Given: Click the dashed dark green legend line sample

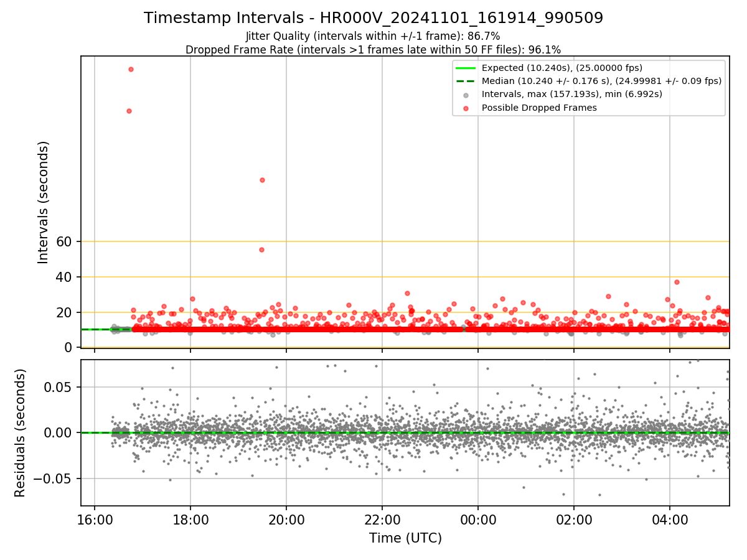Looking at the screenshot, I should [x=466, y=81].
